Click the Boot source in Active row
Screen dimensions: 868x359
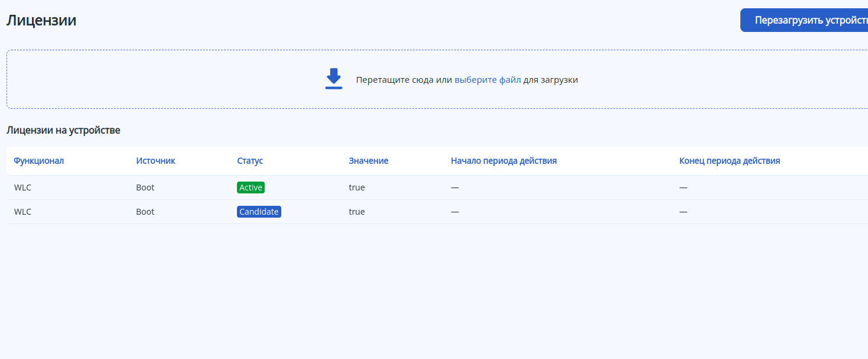[145, 187]
